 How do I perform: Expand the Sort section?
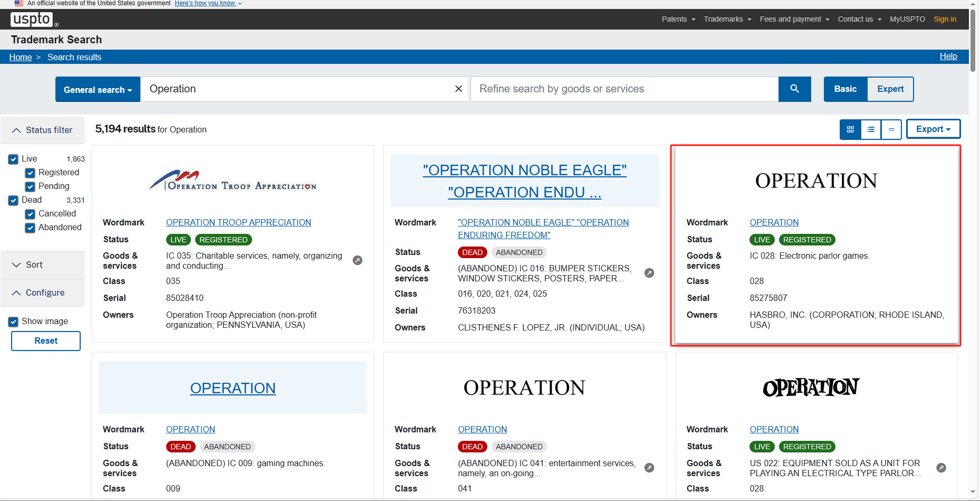(x=42, y=264)
